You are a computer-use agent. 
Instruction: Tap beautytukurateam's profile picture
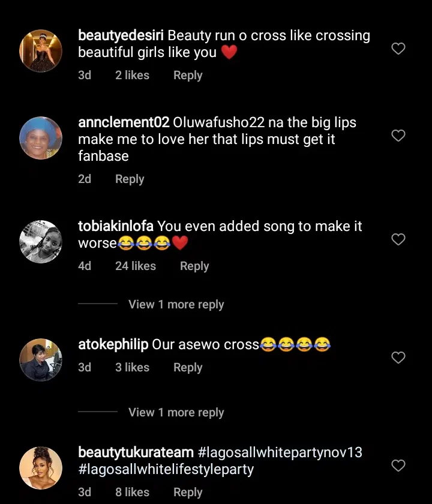click(x=41, y=468)
